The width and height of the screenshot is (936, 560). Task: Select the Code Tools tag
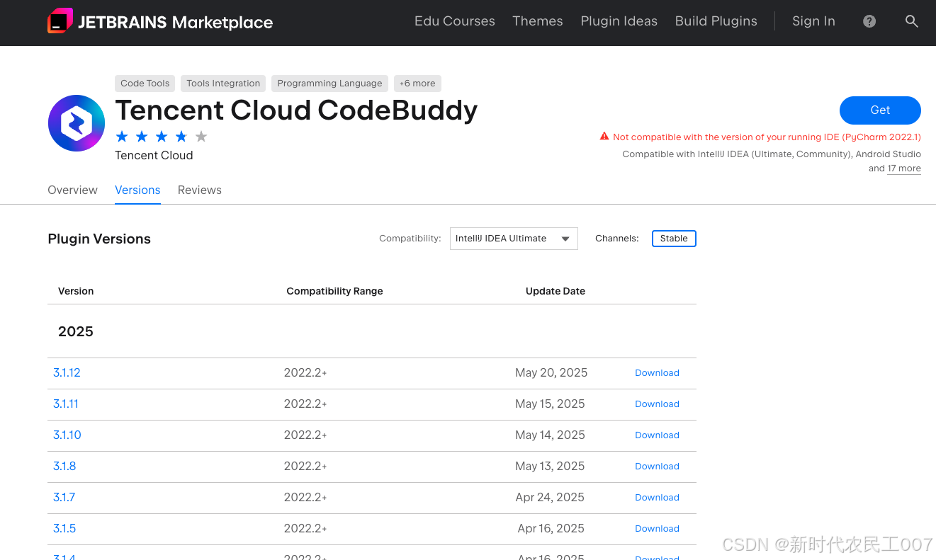145,84
